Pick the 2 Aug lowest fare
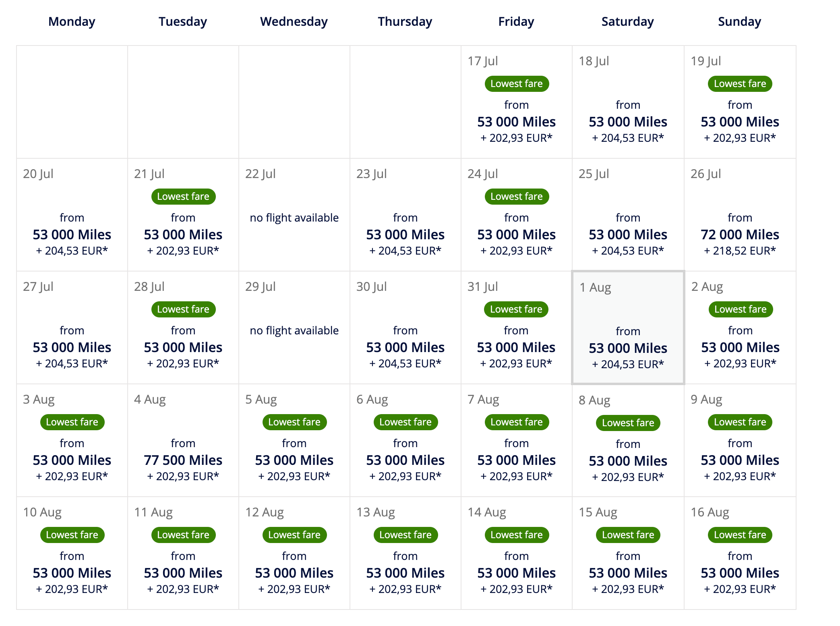The image size is (840, 626). tap(740, 328)
